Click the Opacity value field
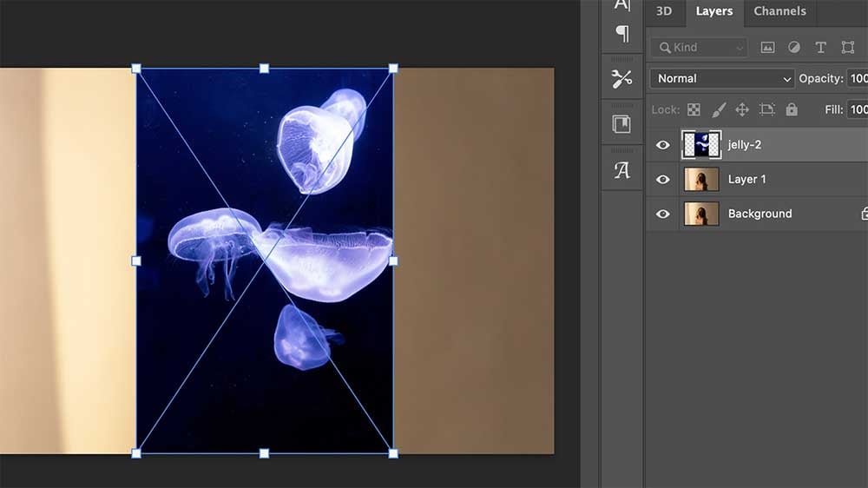 point(858,78)
